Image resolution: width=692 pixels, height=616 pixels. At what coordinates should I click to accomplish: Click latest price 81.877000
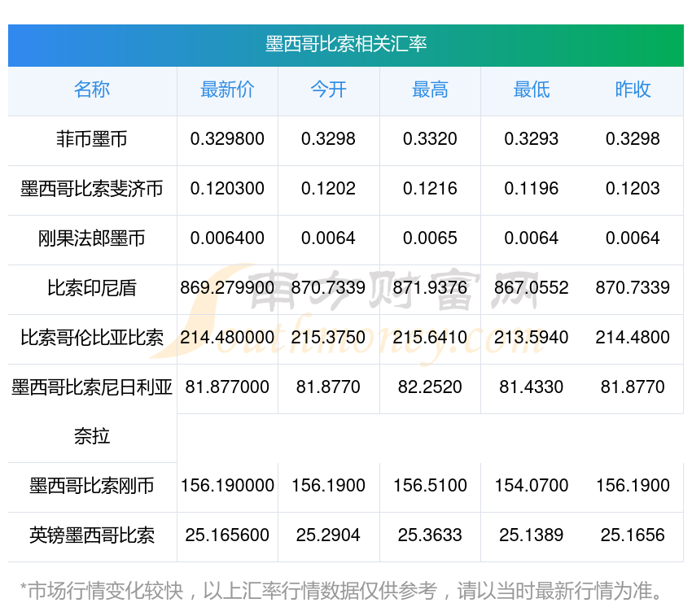point(227,387)
